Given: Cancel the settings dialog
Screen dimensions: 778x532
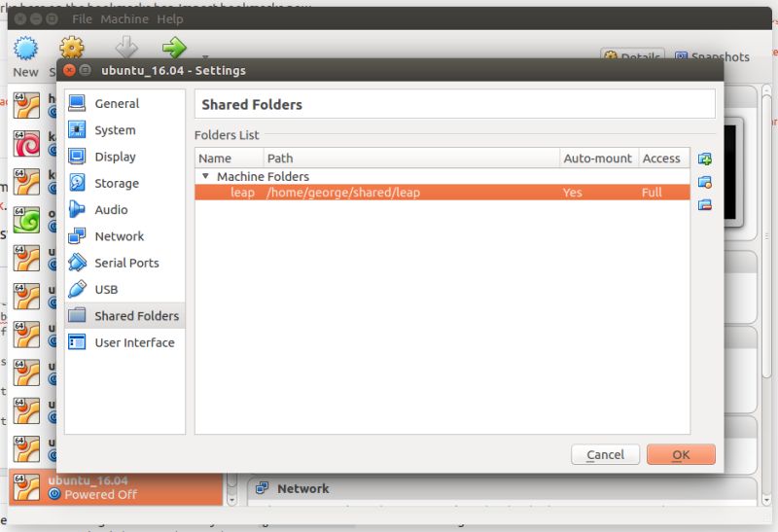Looking at the screenshot, I should [605, 454].
